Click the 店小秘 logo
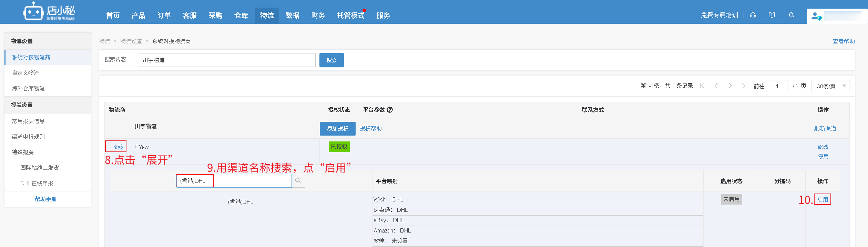 pyautogui.click(x=49, y=12)
